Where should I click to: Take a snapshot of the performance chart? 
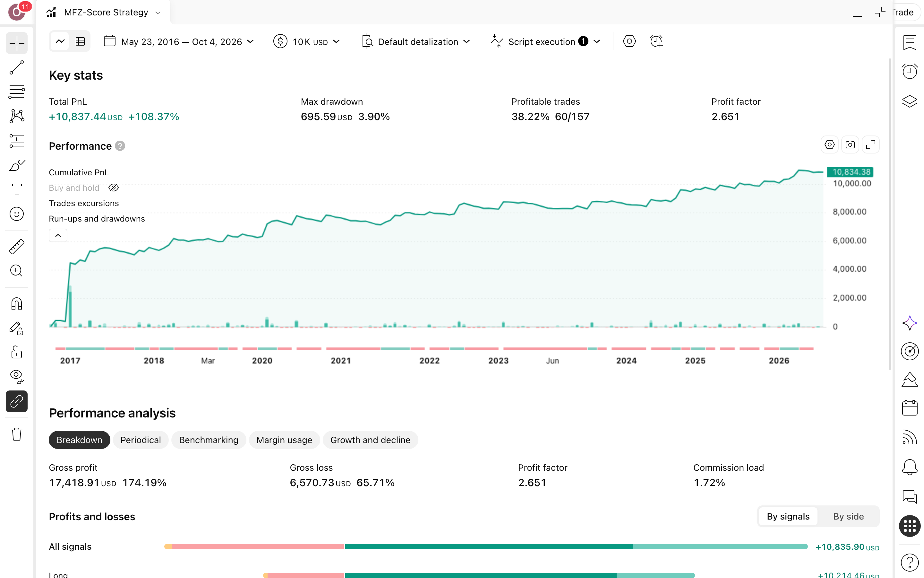[850, 145]
